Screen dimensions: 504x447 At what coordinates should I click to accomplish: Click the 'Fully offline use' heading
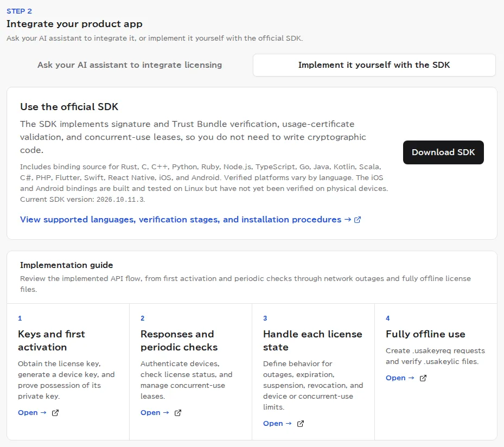[x=425, y=334]
